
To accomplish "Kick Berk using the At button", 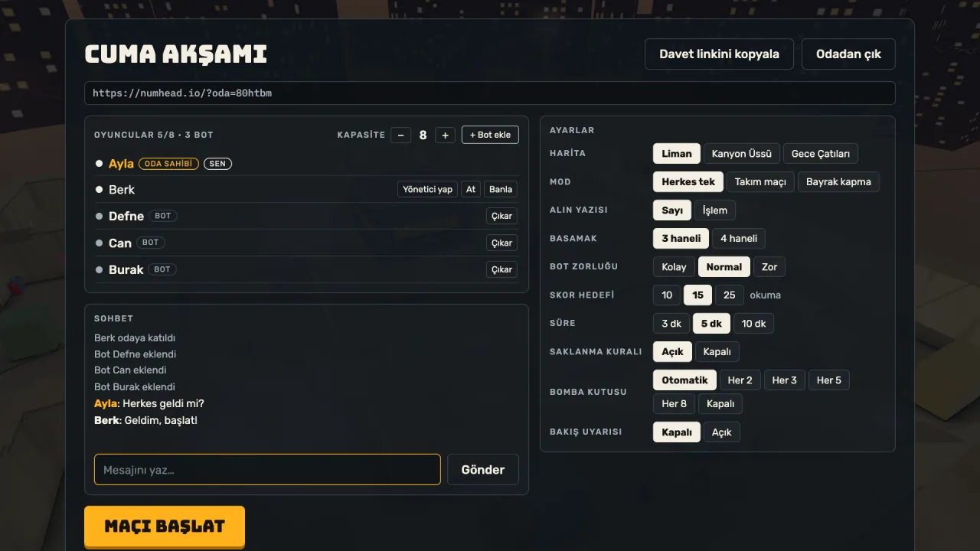I will tap(471, 189).
